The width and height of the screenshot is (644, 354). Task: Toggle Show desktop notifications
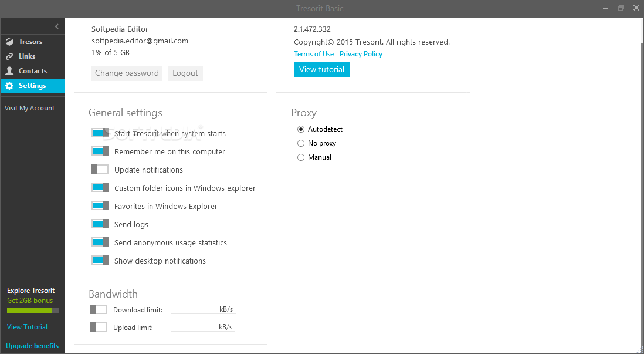pyautogui.click(x=100, y=260)
